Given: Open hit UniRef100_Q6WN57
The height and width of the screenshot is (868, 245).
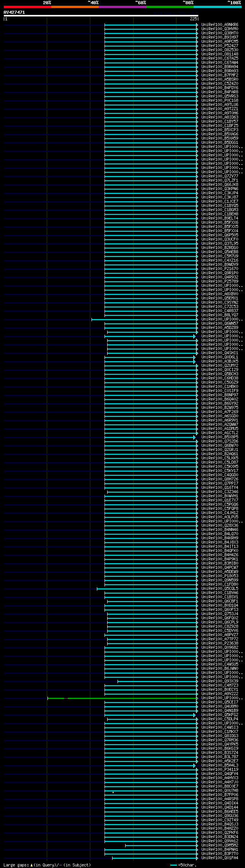Looking at the screenshot, I should [x=220, y=324].
